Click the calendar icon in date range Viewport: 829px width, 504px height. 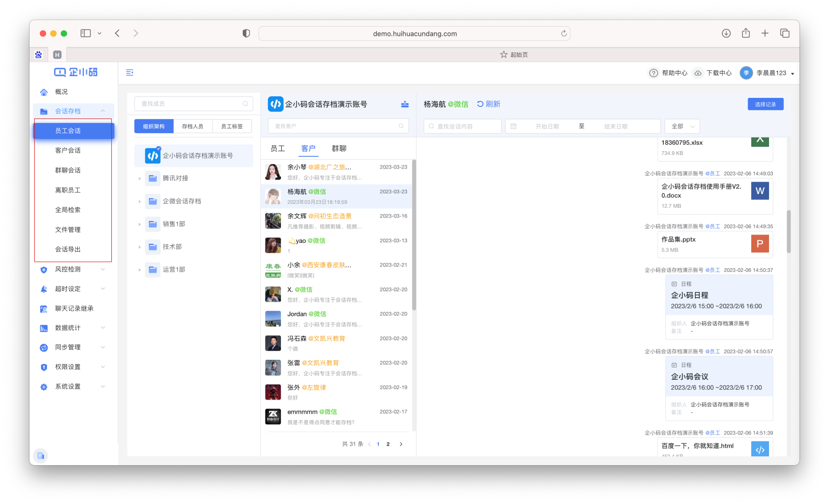pos(513,126)
